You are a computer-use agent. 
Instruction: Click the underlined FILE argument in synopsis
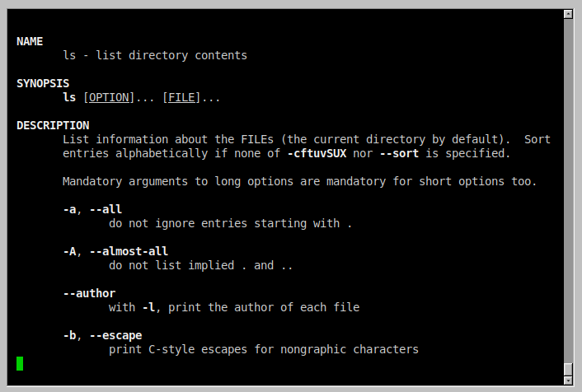pos(181,97)
